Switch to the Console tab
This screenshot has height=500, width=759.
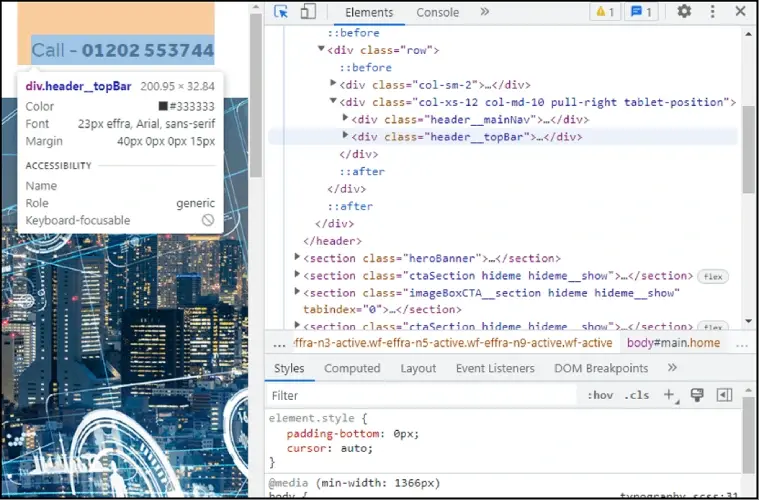point(438,13)
